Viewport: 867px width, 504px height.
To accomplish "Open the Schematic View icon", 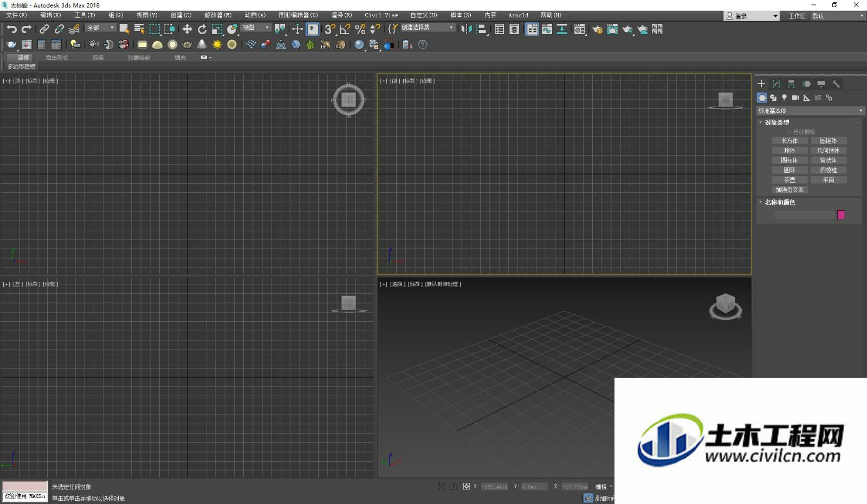I will [562, 29].
